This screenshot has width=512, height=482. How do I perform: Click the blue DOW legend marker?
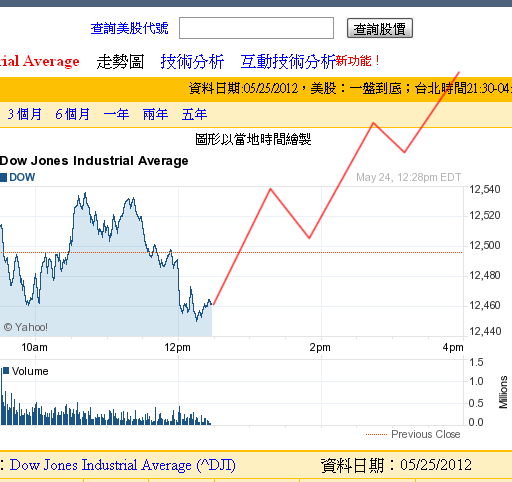pyautogui.click(x=3, y=177)
